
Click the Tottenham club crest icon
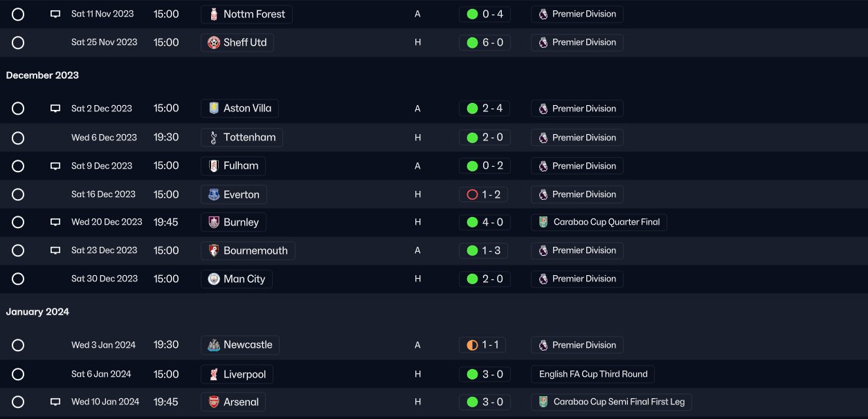(x=214, y=138)
